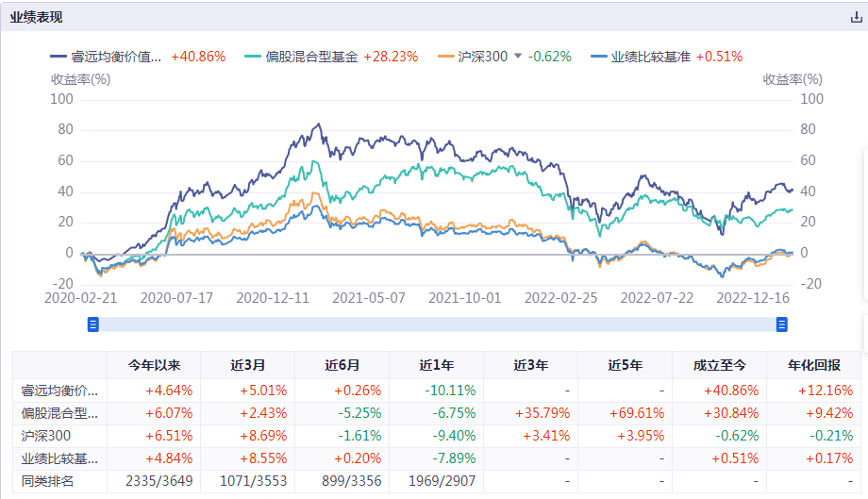The image size is (868, 499).
Task: Click the 偏股混合型 row label in table
Action: pos(59,412)
